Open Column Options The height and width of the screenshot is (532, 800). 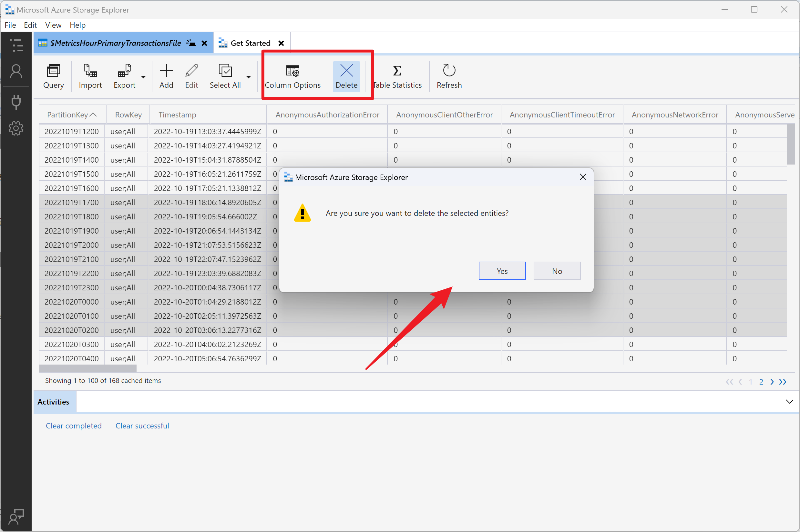pos(292,76)
